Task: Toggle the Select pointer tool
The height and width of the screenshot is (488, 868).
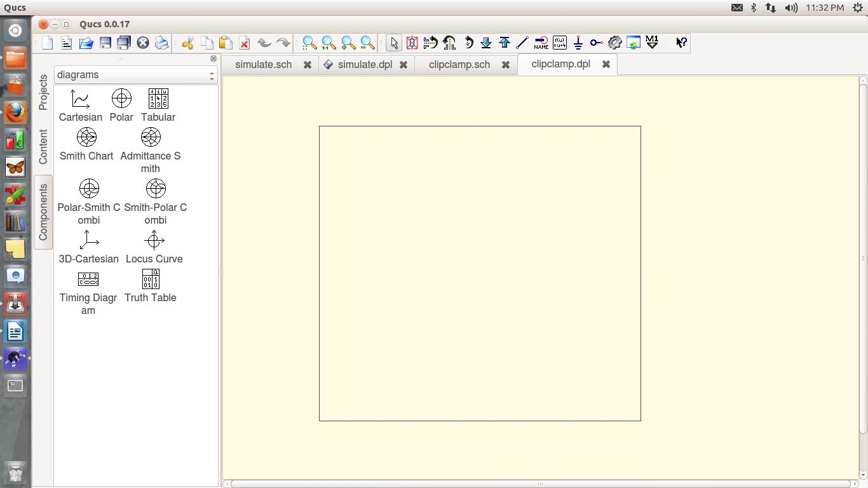Action: (x=394, y=43)
